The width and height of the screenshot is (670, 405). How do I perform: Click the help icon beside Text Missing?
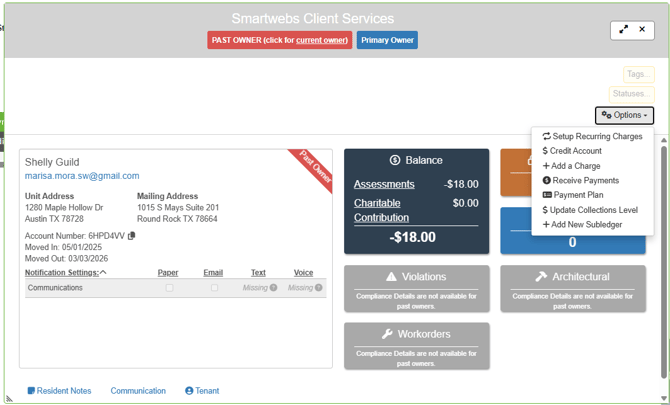pyautogui.click(x=273, y=288)
